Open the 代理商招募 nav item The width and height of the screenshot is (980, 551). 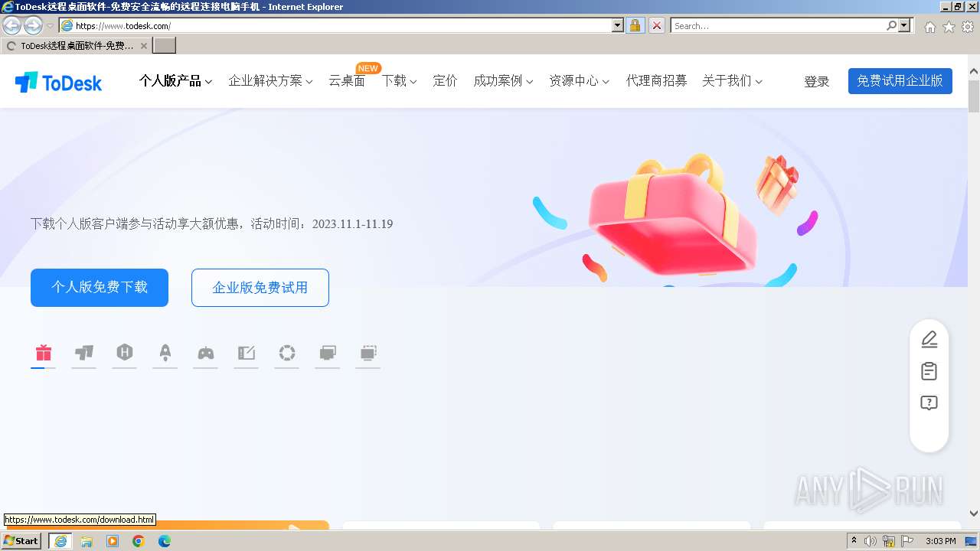coord(656,81)
